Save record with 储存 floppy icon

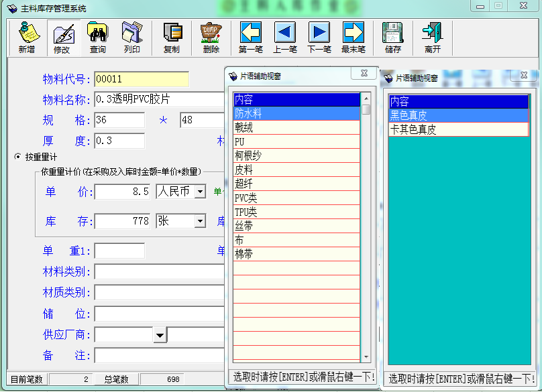point(392,38)
